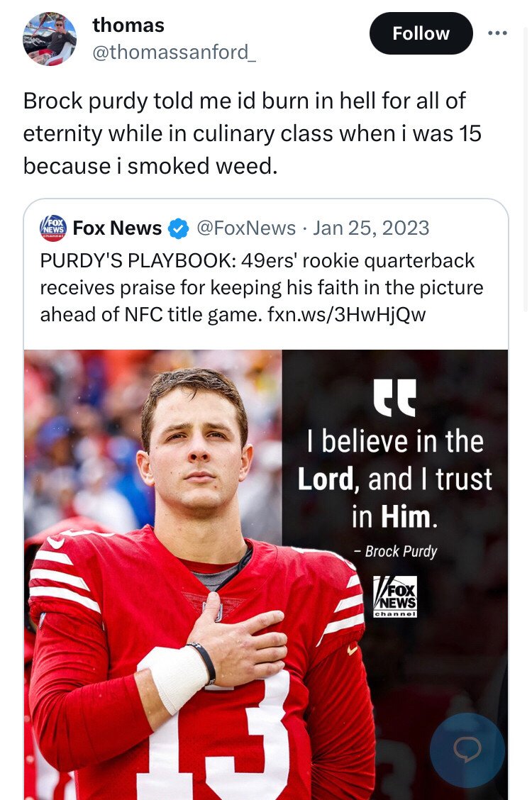This screenshot has width=532, height=800.
Task: Open the floating chat bubble button
Action: point(467,750)
